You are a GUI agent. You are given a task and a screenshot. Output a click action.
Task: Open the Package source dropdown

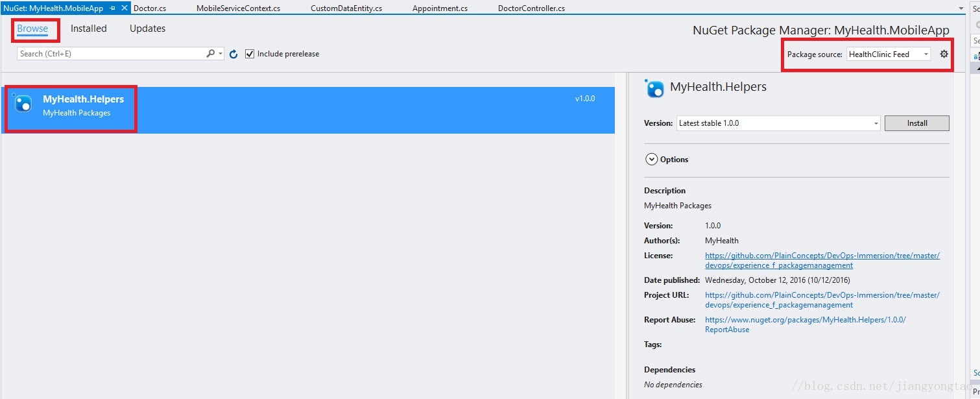(x=889, y=54)
